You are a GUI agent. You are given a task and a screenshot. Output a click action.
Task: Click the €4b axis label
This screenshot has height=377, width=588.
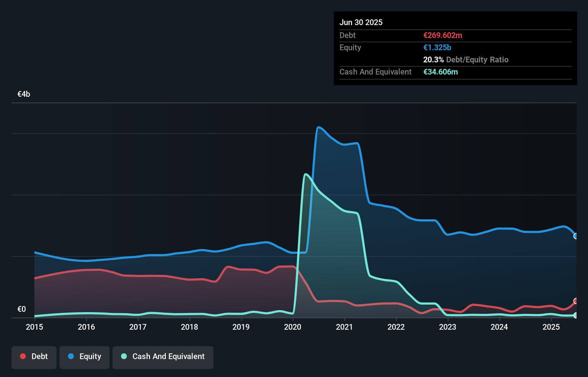pos(24,94)
